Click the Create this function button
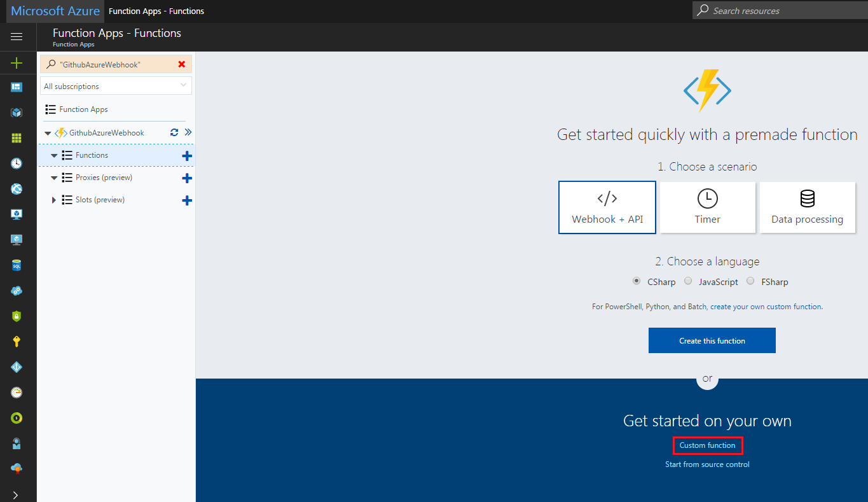The height and width of the screenshot is (502, 868). pos(712,340)
